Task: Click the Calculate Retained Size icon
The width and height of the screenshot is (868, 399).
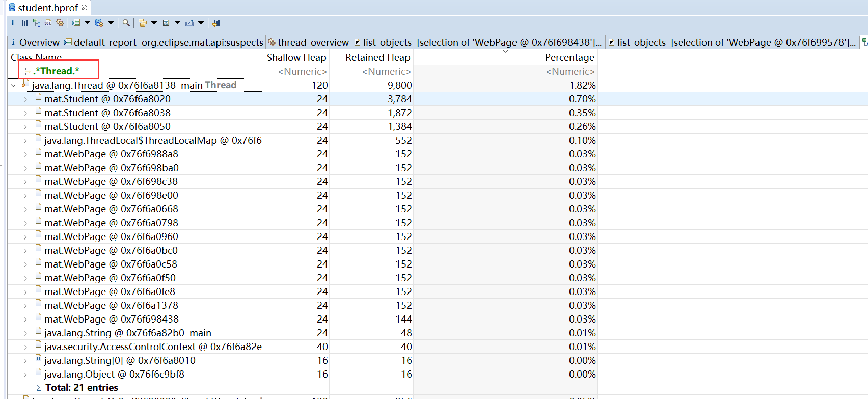Action: click(166, 23)
